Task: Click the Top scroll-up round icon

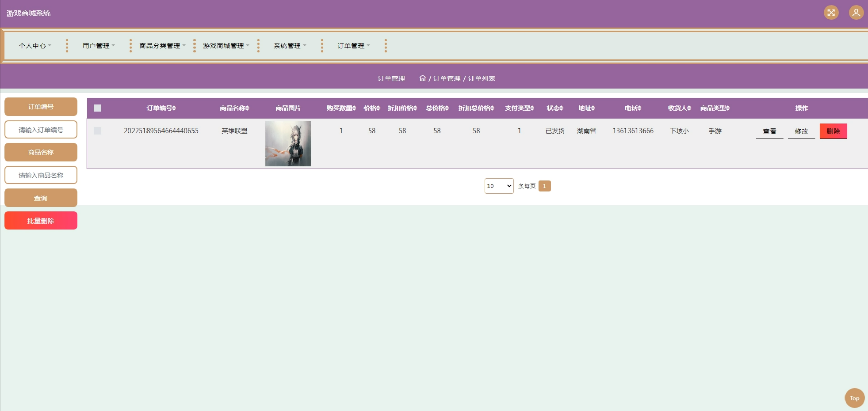Action: coord(854,398)
